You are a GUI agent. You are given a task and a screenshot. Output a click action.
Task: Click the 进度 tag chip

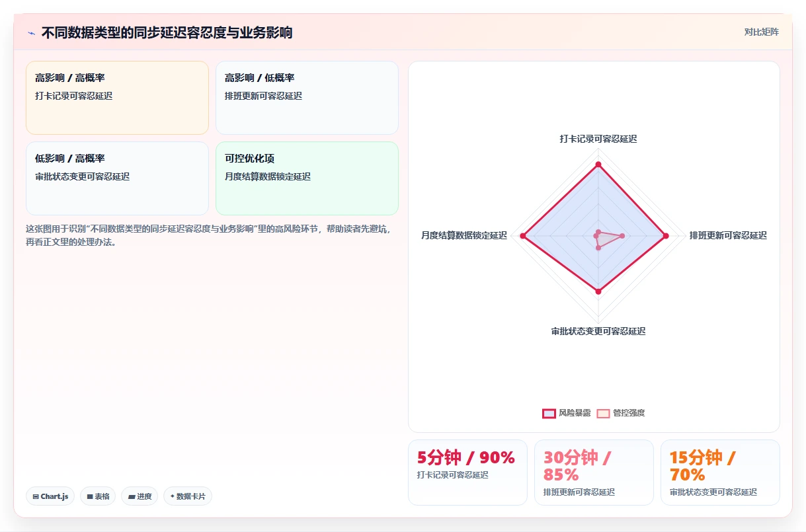point(140,496)
